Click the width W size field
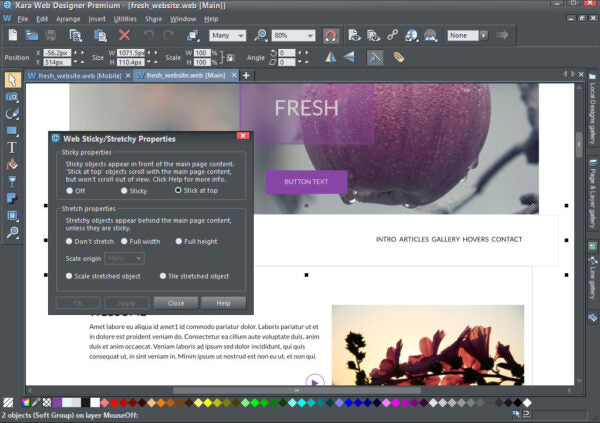 (x=131, y=53)
